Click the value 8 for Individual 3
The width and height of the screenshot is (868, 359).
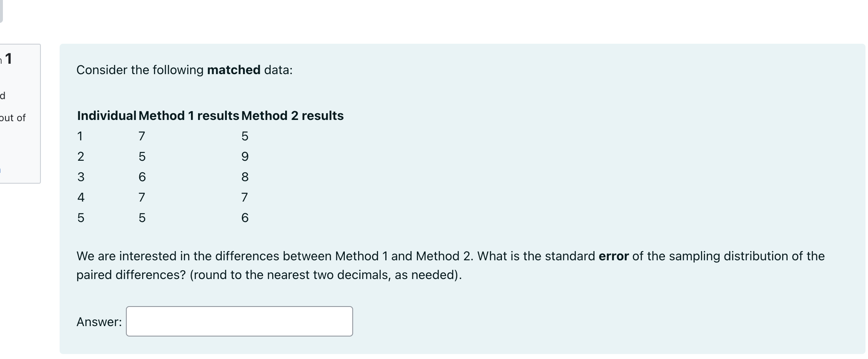244,177
